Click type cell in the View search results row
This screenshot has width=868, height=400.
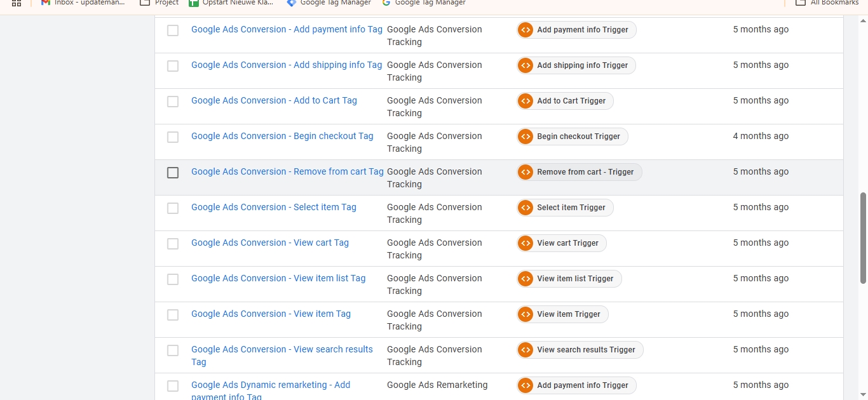[435, 356]
